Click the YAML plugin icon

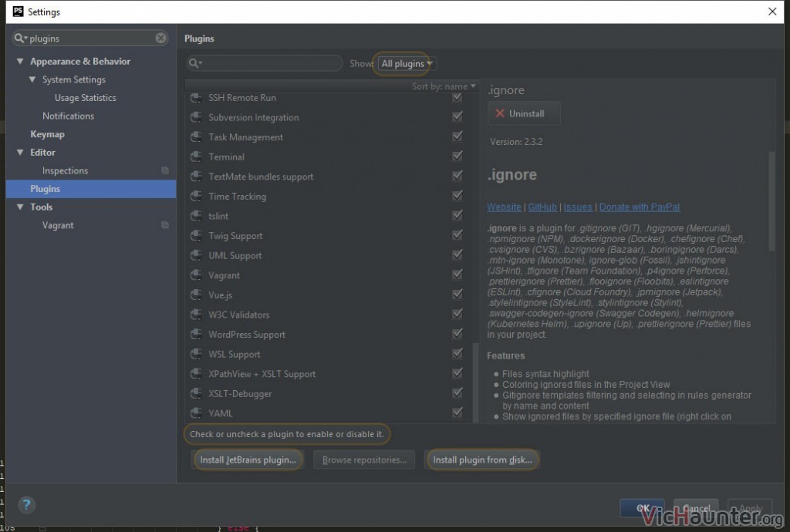point(196,413)
